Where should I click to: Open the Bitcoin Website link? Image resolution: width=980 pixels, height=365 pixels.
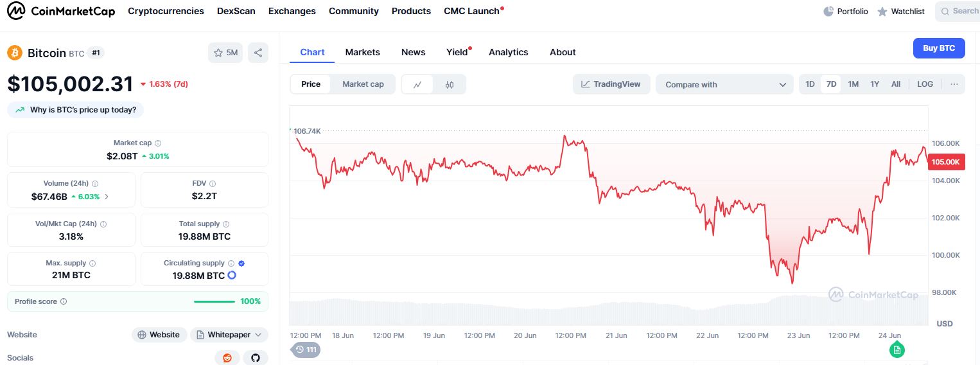[159, 335]
